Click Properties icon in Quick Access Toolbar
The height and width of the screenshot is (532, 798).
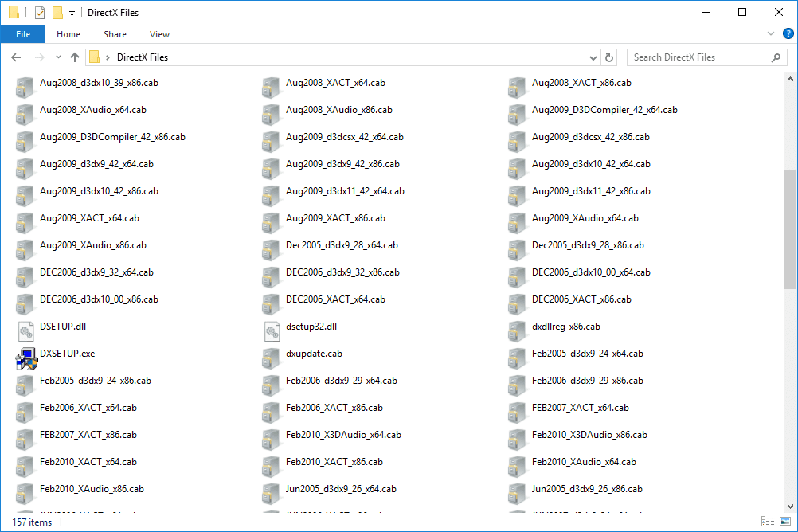(x=39, y=13)
